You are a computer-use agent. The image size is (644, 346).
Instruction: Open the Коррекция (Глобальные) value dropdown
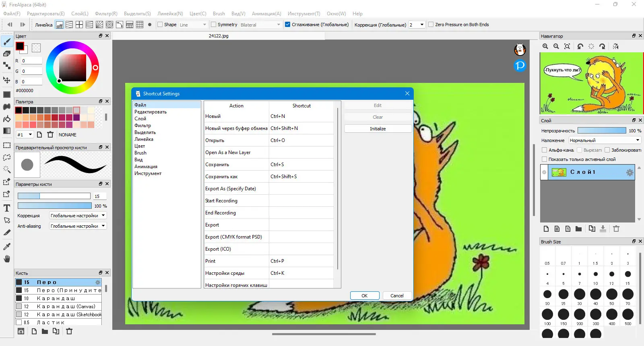(x=417, y=25)
